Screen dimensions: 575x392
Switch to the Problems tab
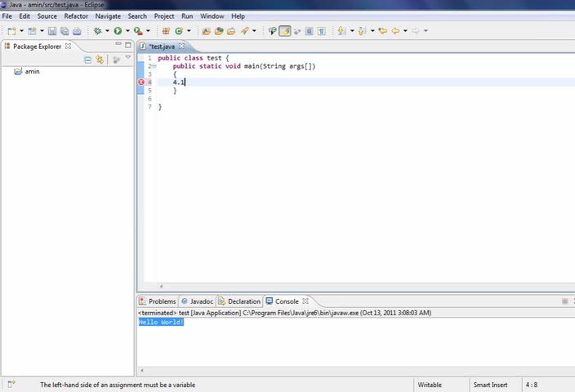pyautogui.click(x=158, y=301)
